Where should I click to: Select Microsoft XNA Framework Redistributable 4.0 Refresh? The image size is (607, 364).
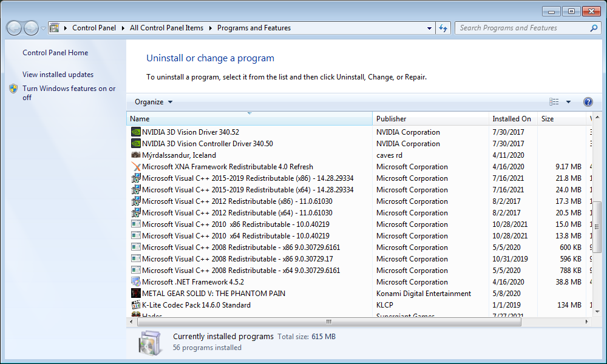click(x=359, y=167)
